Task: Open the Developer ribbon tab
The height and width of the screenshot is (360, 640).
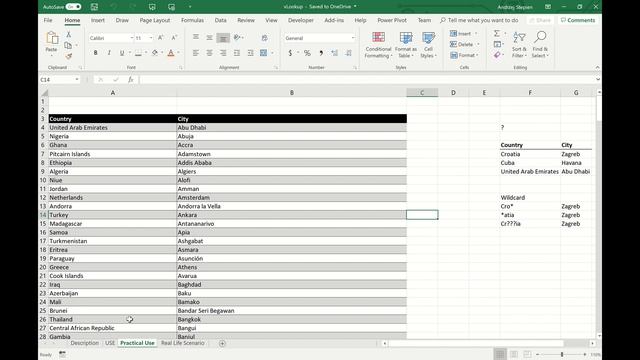Action: (301, 20)
